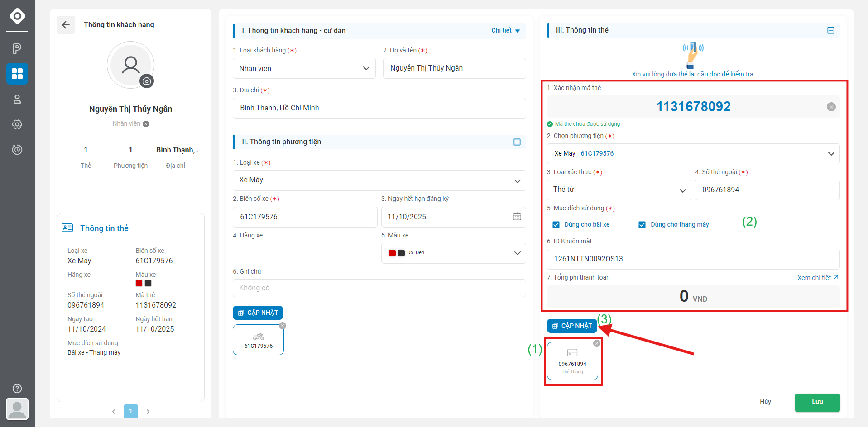This screenshot has height=427, width=868.
Task: Click the black swatch in Màu xe dropdown
Action: pyautogui.click(x=401, y=253)
